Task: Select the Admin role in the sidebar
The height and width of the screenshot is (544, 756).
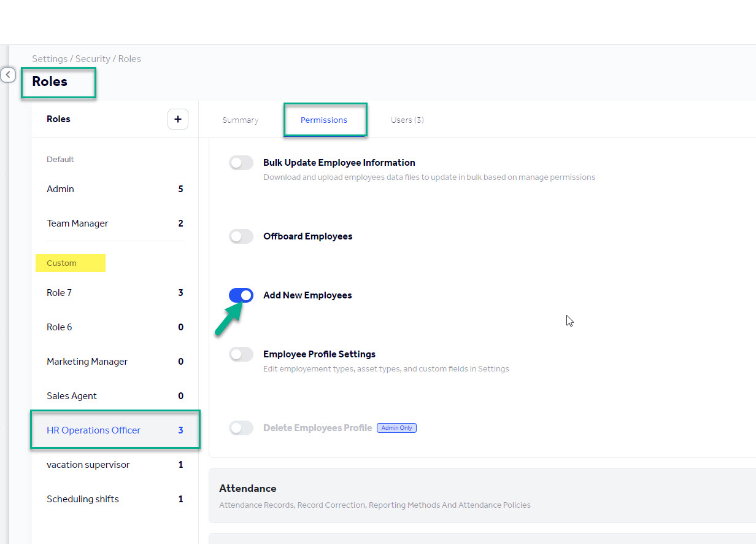Action: pos(60,188)
